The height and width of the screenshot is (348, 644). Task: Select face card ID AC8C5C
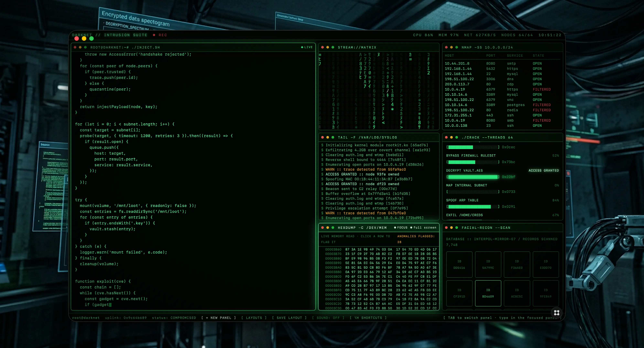(x=517, y=293)
